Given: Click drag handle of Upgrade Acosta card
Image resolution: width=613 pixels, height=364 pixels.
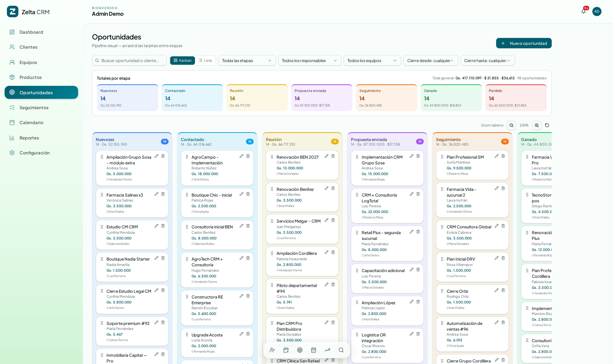Looking at the screenshot, I should (187, 334).
